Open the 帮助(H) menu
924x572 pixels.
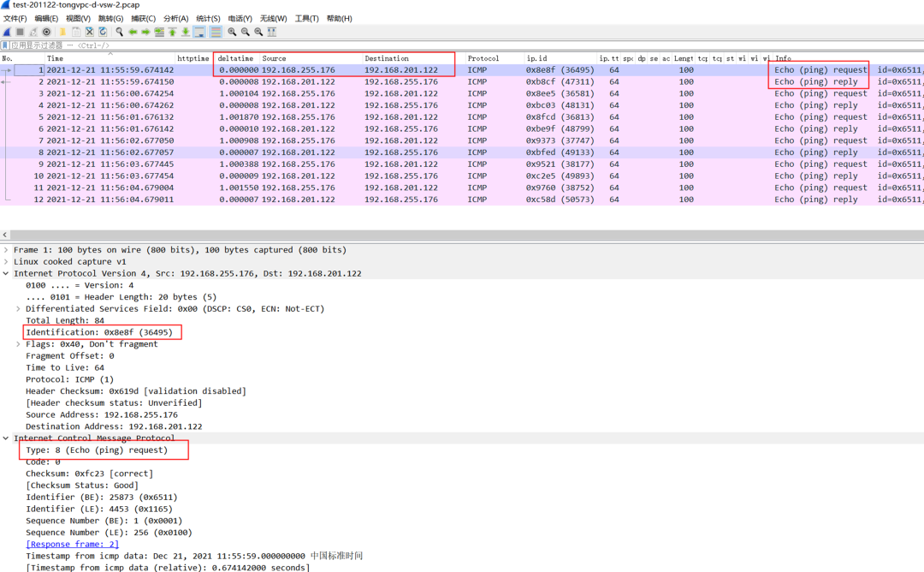coord(339,19)
